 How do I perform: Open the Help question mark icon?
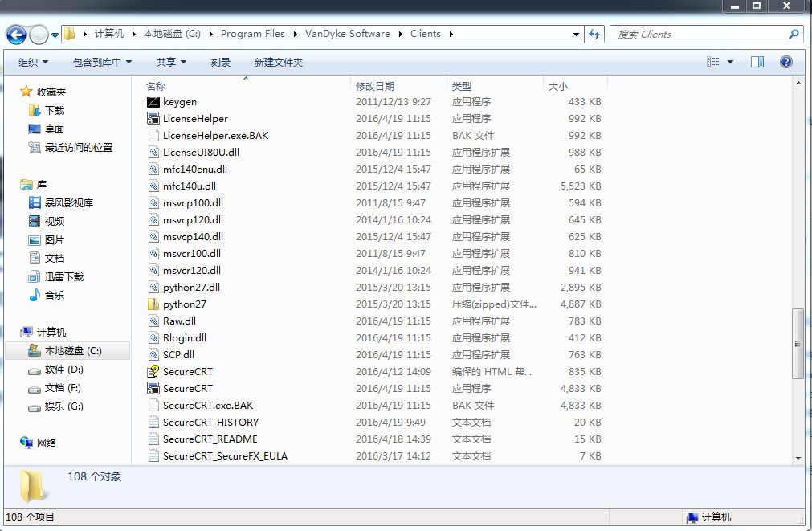786,62
